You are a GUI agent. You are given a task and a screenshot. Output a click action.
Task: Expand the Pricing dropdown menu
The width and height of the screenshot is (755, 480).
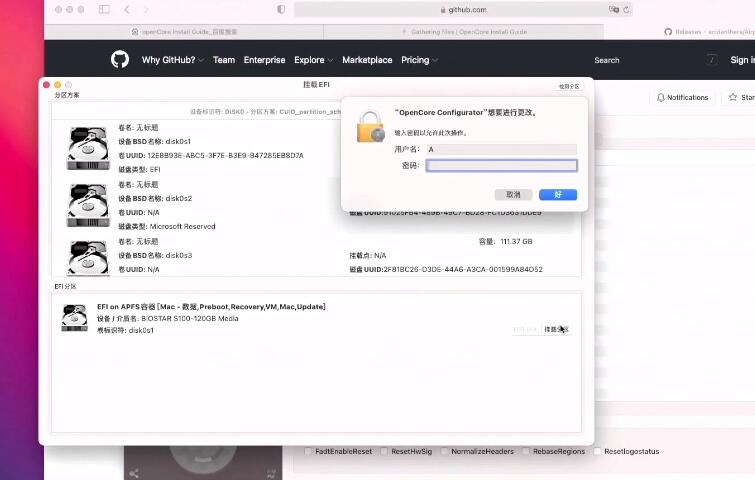pos(419,60)
